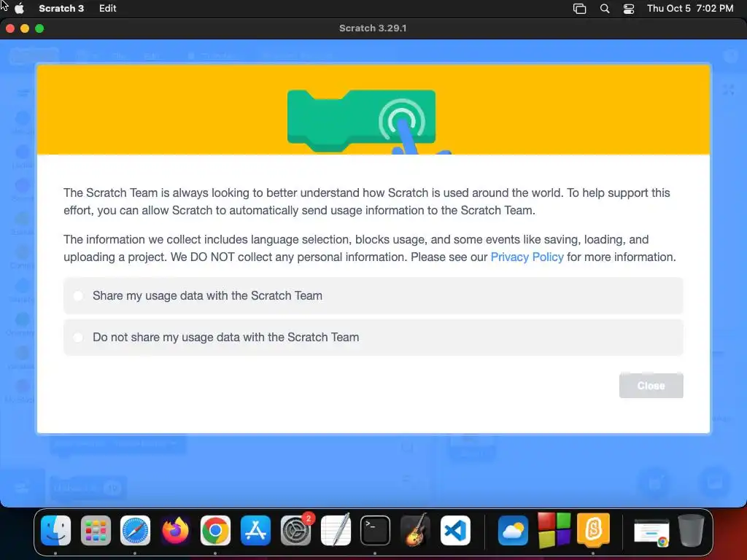Open Terminal from the dock
This screenshot has width=747, height=560.
(376, 530)
